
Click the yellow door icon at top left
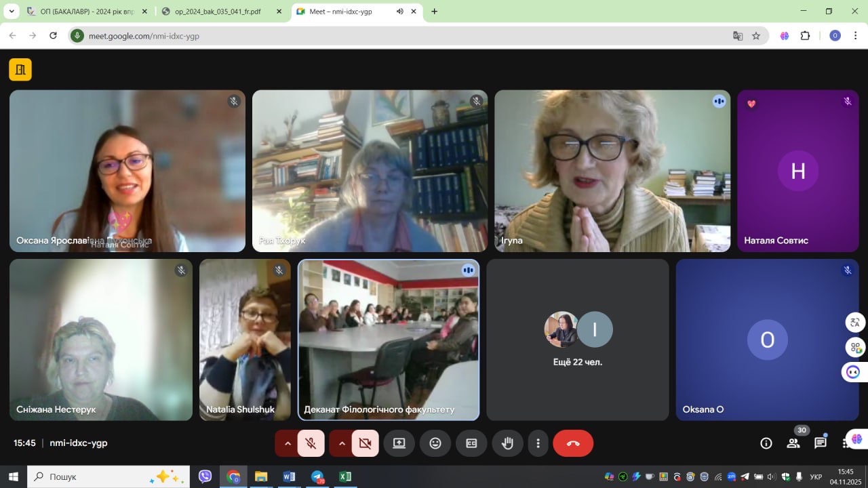pos(20,69)
